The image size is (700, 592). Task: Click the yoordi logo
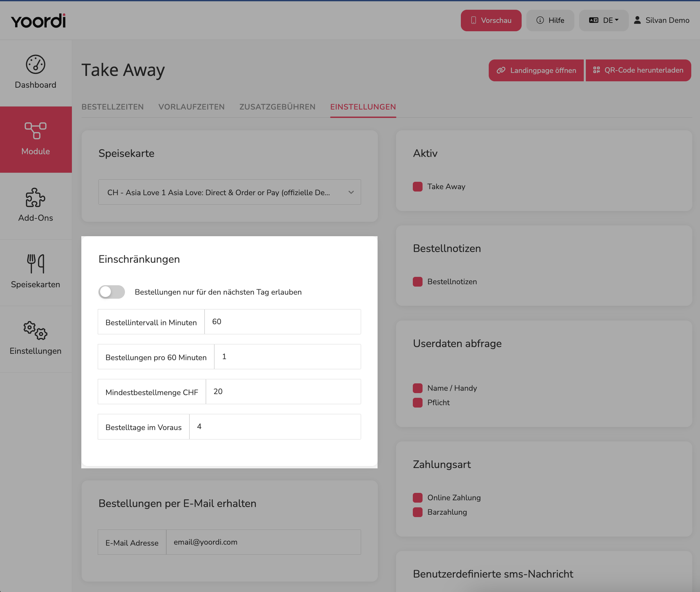(x=38, y=21)
